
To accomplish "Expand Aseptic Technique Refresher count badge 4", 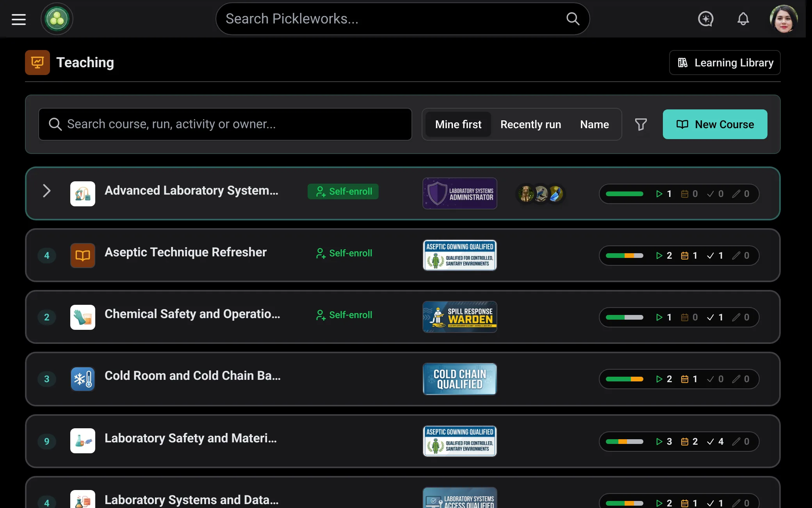I will (x=47, y=256).
